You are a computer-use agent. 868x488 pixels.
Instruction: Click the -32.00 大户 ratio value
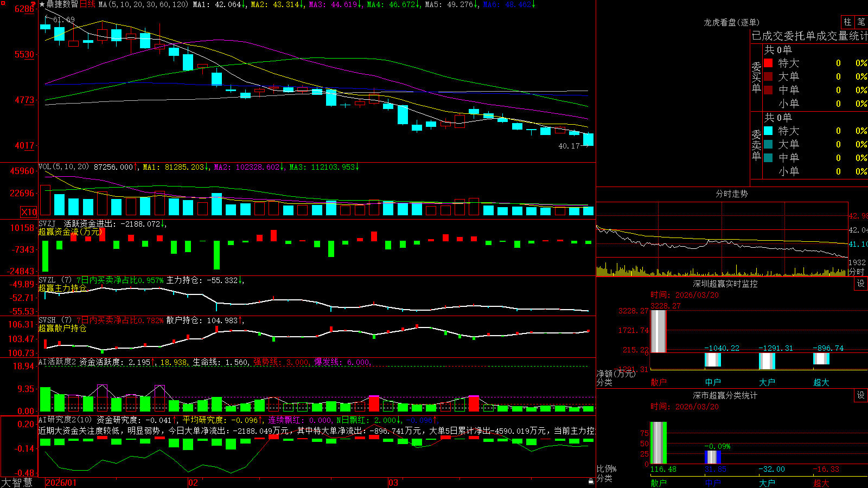(x=772, y=469)
